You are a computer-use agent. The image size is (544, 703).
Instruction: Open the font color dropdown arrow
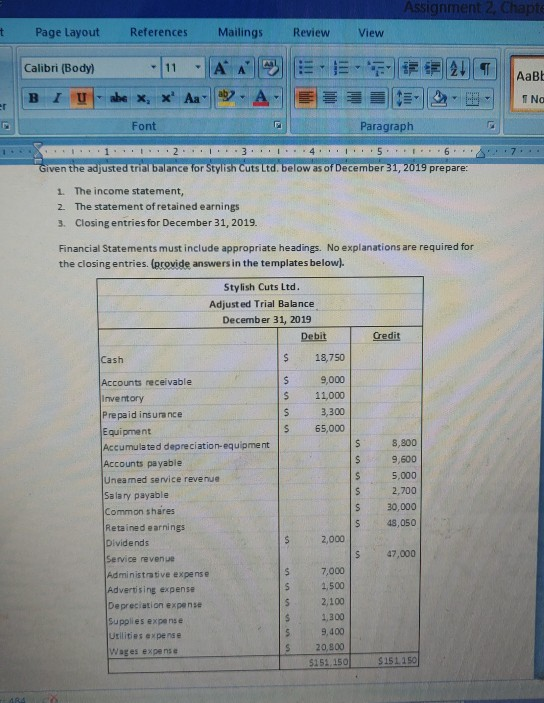[x=277, y=97]
